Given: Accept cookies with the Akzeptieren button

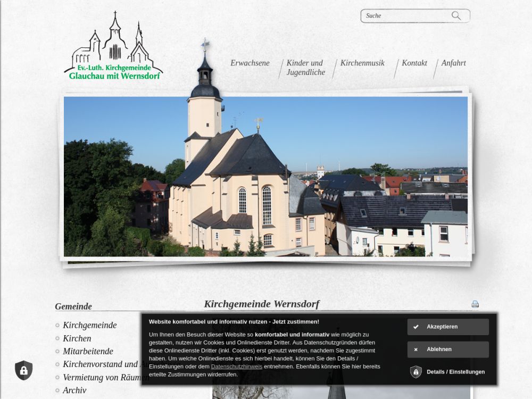Looking at the screenshot, I should click(448, 327).
